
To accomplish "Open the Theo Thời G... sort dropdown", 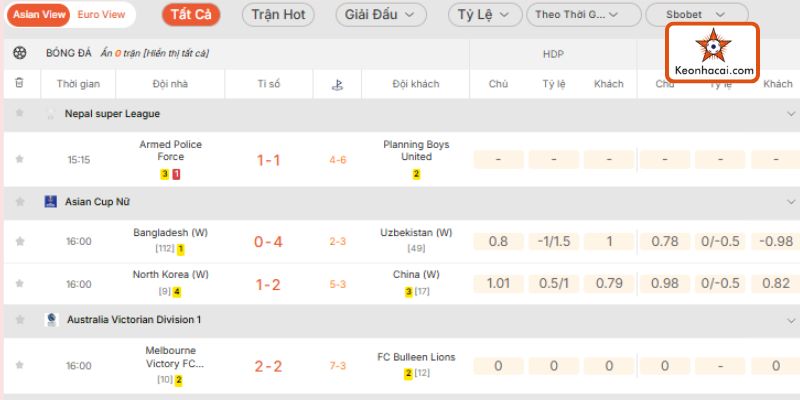I will 585,15.
